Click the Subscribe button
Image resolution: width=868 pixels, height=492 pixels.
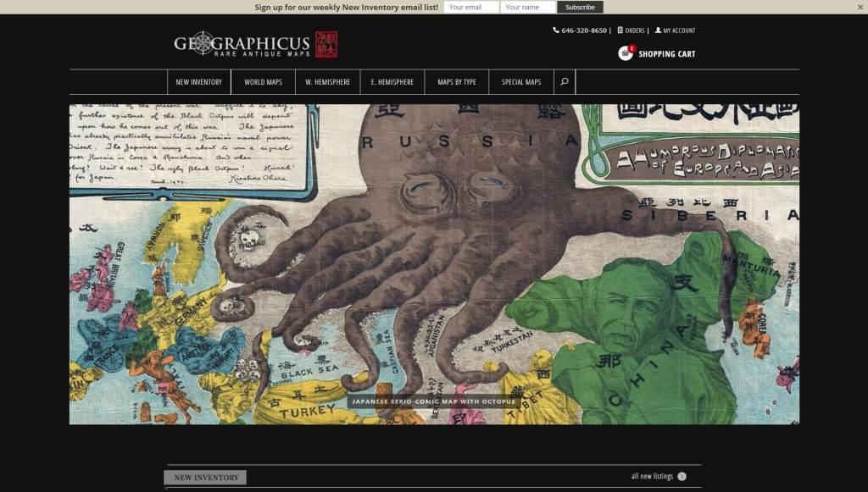point(580,7)
